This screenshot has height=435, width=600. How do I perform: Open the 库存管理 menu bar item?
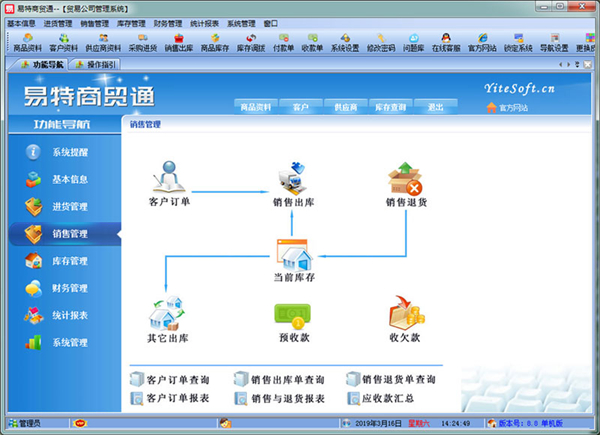pyautogui.click(x=131, y=24)
